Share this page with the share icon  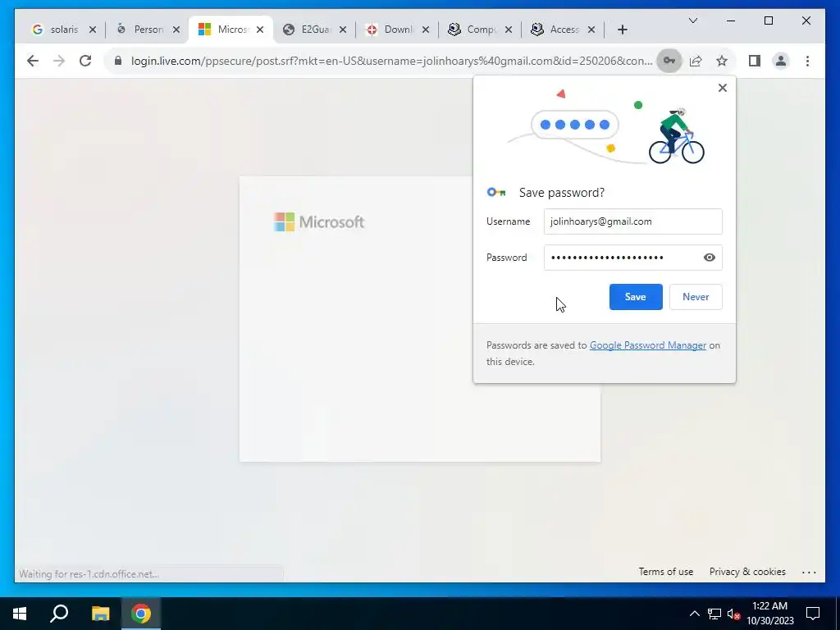(696, 61)
